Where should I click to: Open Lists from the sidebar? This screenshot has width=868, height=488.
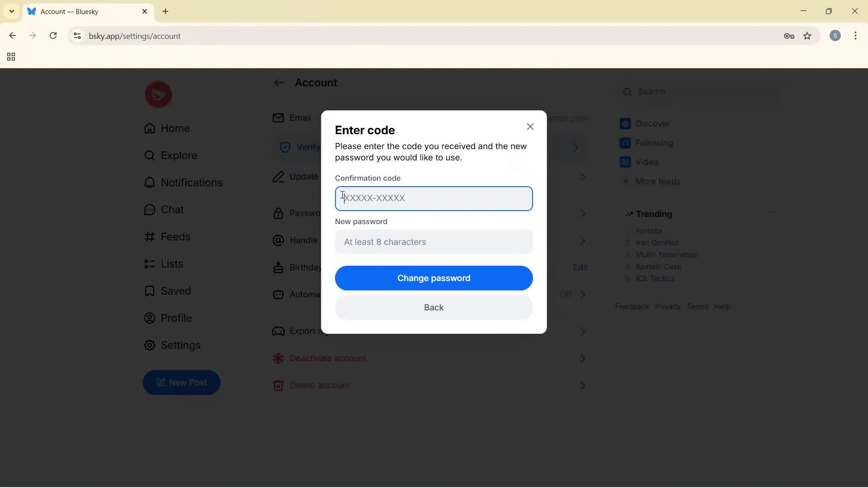pyautogui.click(x=171, y=264)
